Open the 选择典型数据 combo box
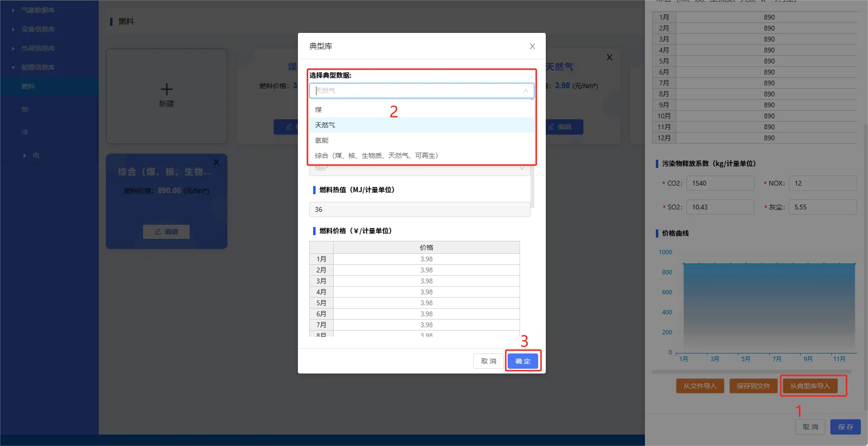This screenshot has width=868, height=446. [x=421, y=91]
